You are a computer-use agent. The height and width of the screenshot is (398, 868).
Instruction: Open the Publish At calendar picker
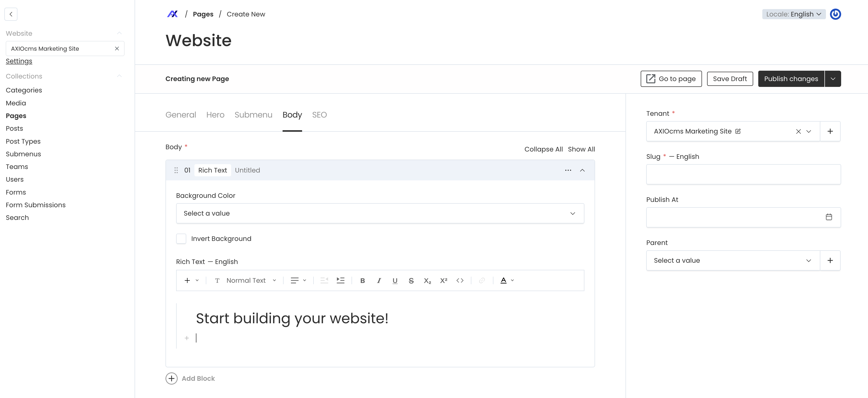coord(828,217)
